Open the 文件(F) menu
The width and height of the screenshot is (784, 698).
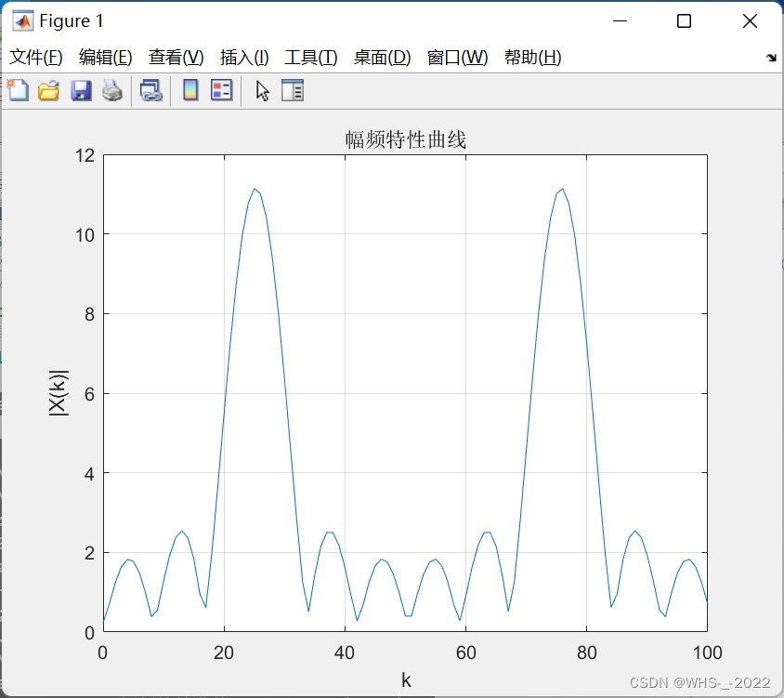pyautogui.click(x=36, y=57)
